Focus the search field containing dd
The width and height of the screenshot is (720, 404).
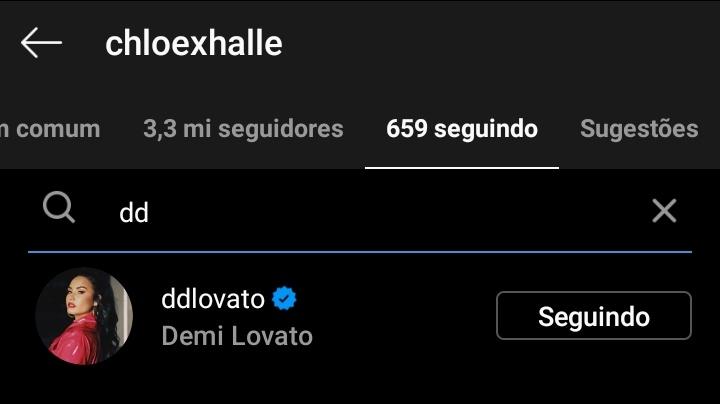pos(360,212)
